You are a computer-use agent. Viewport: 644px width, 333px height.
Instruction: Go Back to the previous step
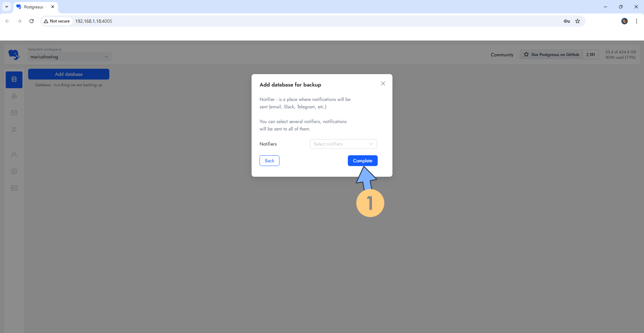coord(269,161)
